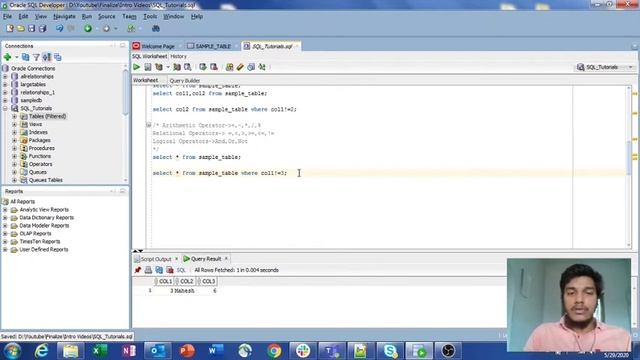Click the SQL Tuning Advisor icon
This screenshot has height=360, width=640.
pyautogui.click(x=188, y=67)
